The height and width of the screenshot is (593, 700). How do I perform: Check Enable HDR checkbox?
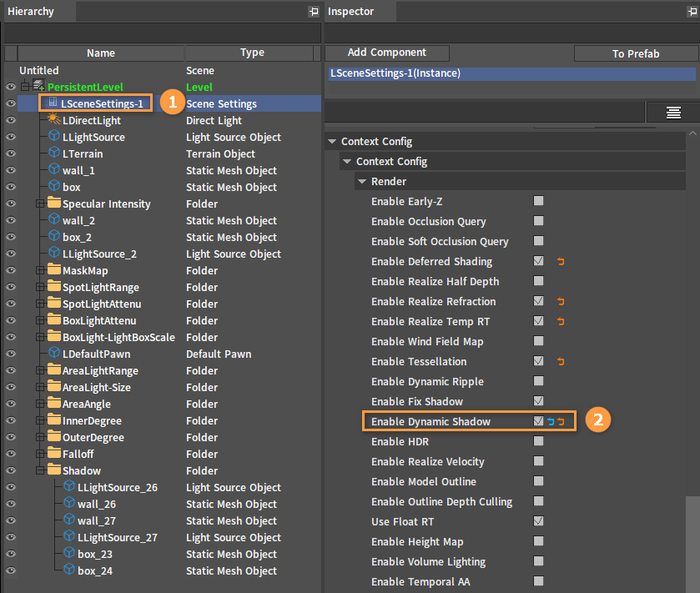tap(538, 441)
